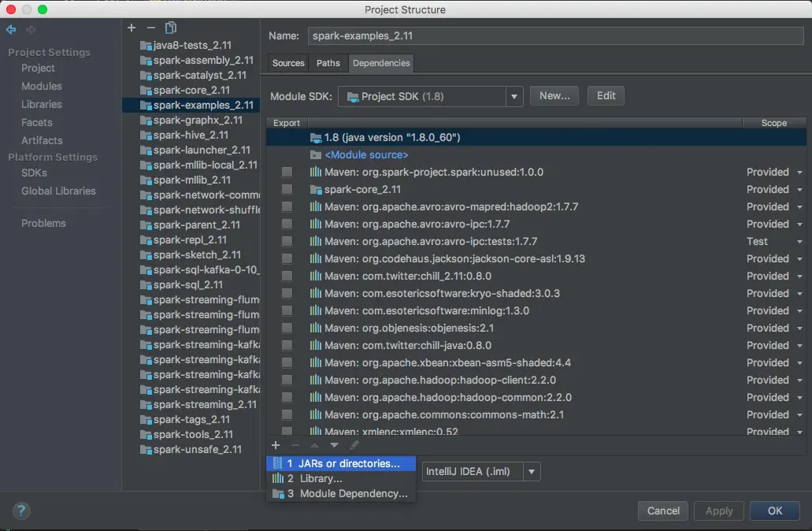The image size is (812, 531).
Task: Click the module Name input field
Action: [556, 35]
